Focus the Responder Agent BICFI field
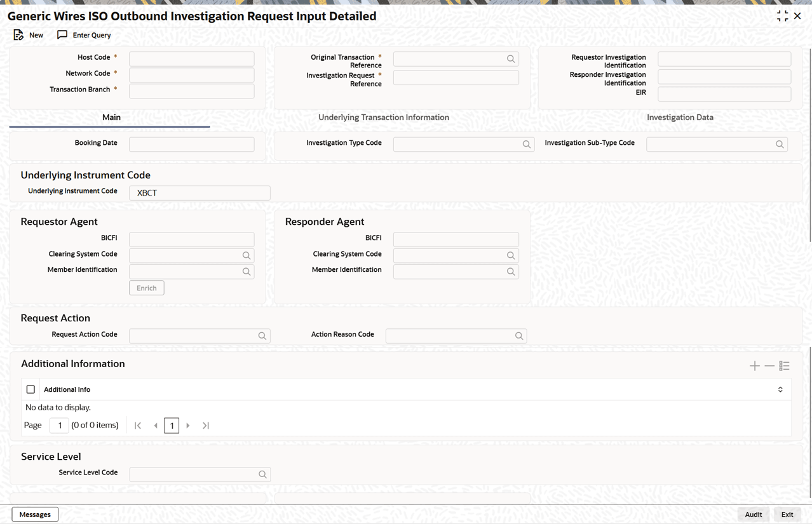The height and width of the screenshot is (524, 812). click(456, 239)
